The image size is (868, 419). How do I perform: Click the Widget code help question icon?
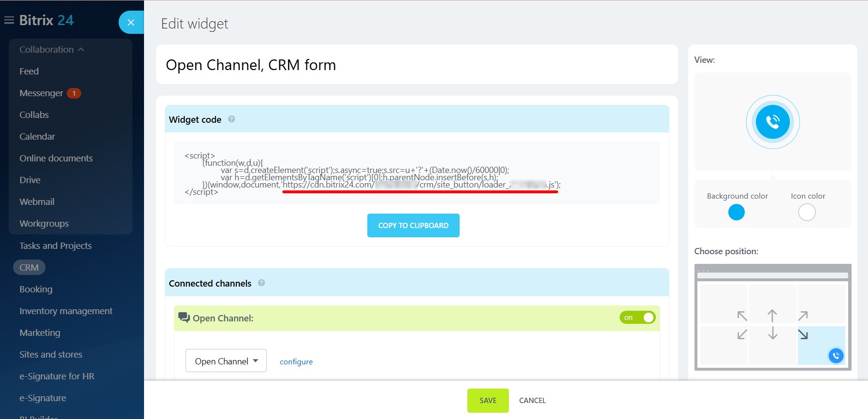click(x=231, y=119)
